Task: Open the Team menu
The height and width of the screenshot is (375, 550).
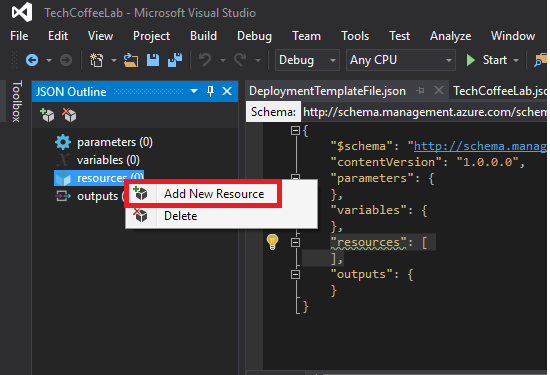Action: point(306,36)
